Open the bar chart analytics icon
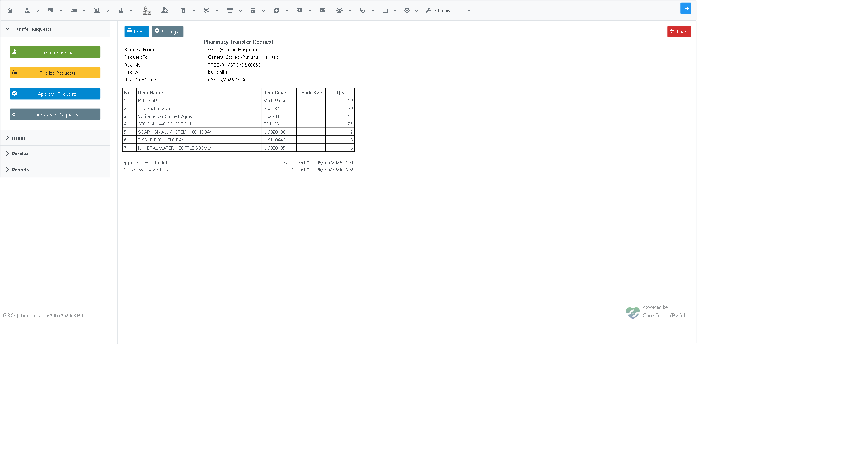Screen dimensions: 868x465 (x=385, y=10)
